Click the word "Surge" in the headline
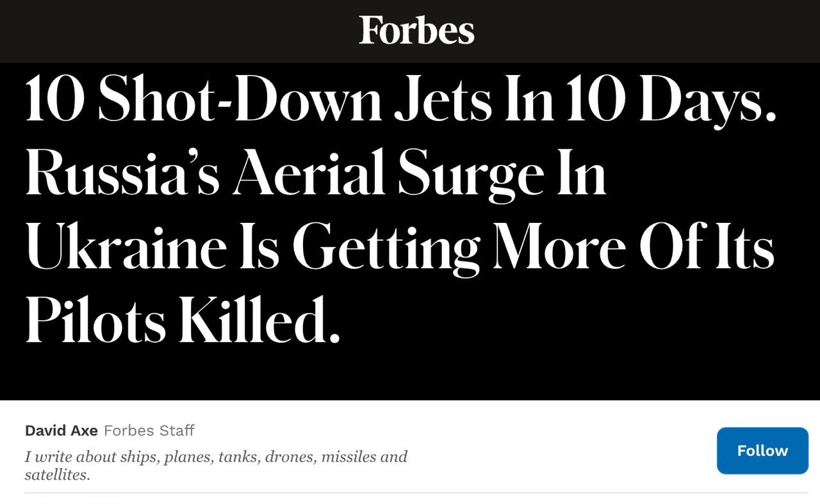Viewport: 820px width, 504px height. click(471, 175)
